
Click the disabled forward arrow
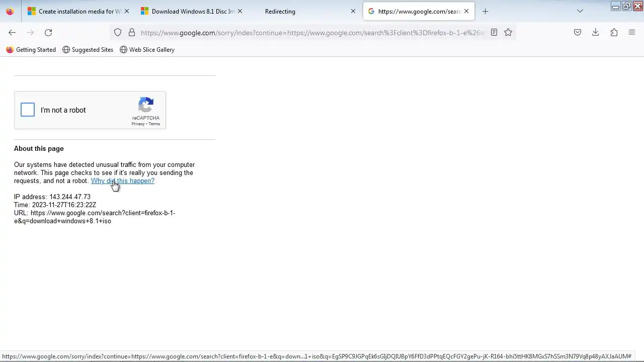pyautogui.click(x=30, y=32)
